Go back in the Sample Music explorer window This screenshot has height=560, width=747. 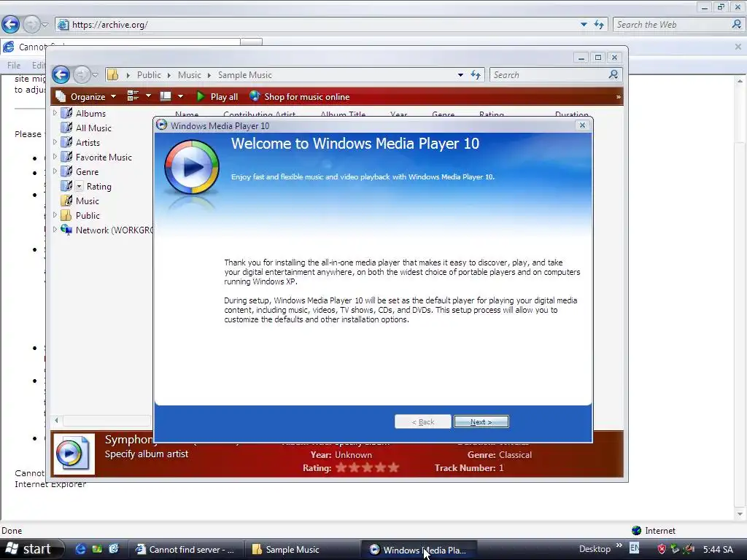click(61, 75)
